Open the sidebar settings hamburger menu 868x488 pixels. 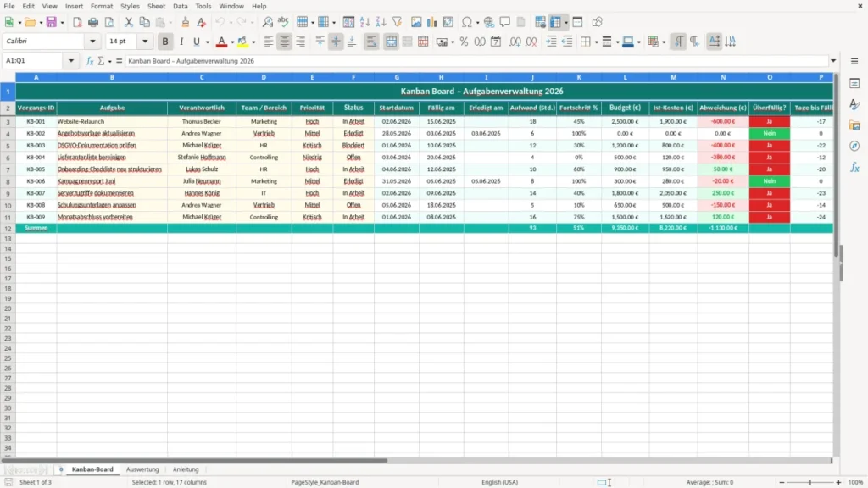[854, 61]
